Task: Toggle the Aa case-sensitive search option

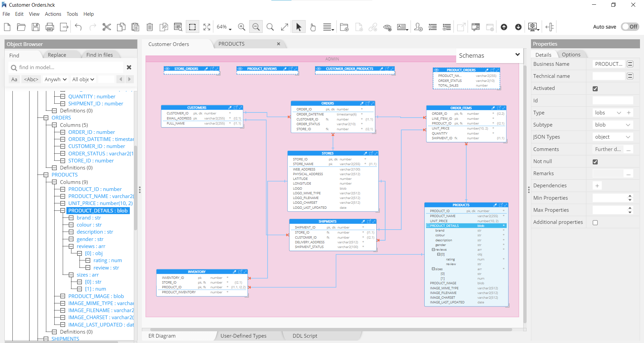Action: click(14, 80)
